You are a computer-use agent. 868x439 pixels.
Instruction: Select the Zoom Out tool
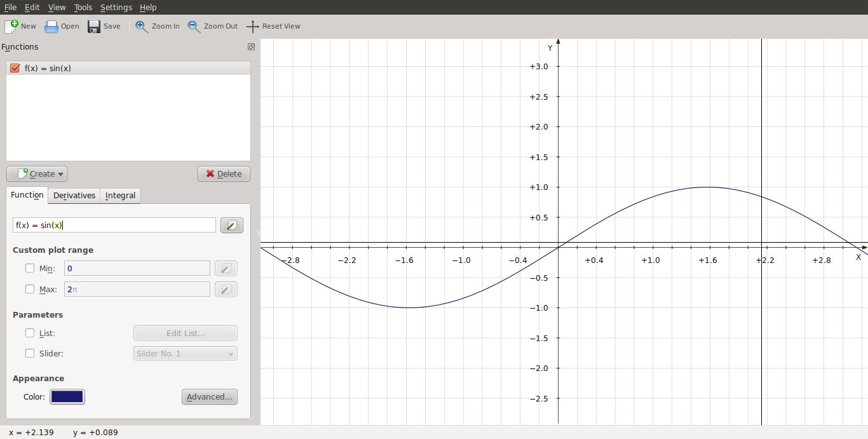point(194,26)
